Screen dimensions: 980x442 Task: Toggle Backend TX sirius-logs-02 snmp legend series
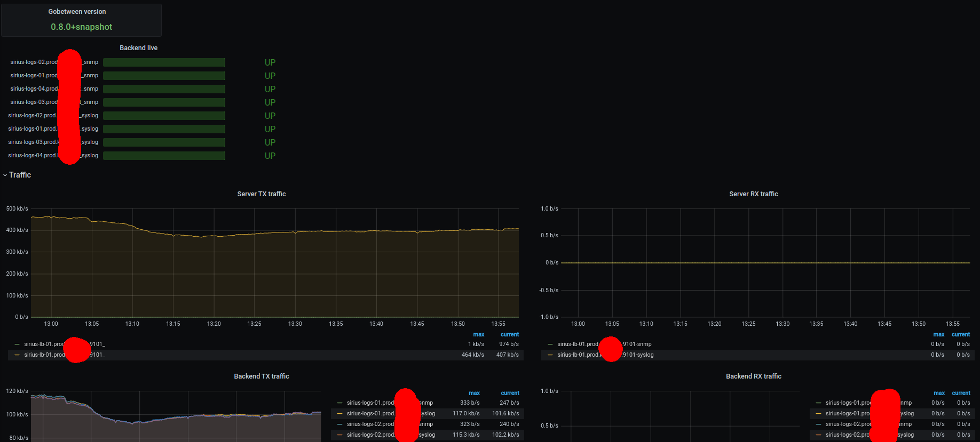390,424
